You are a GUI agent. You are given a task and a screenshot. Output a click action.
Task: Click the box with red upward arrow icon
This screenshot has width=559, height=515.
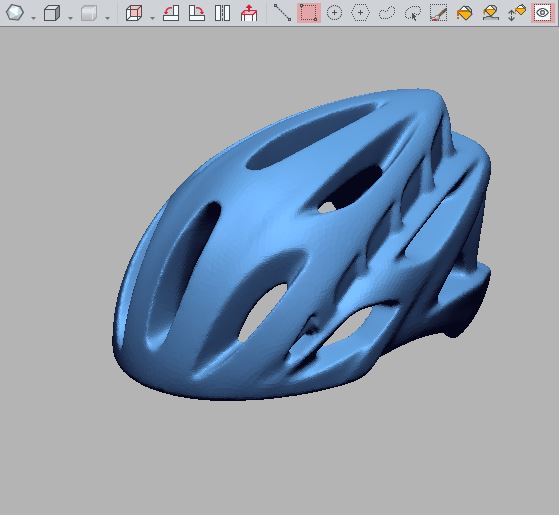pos(249,13)
